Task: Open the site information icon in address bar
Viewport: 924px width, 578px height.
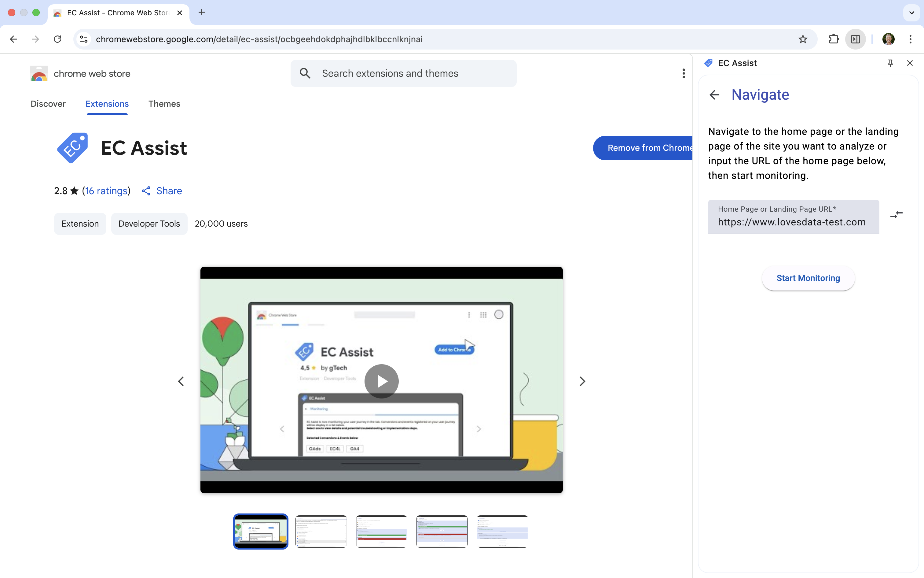Action: (x=84, y=39)
